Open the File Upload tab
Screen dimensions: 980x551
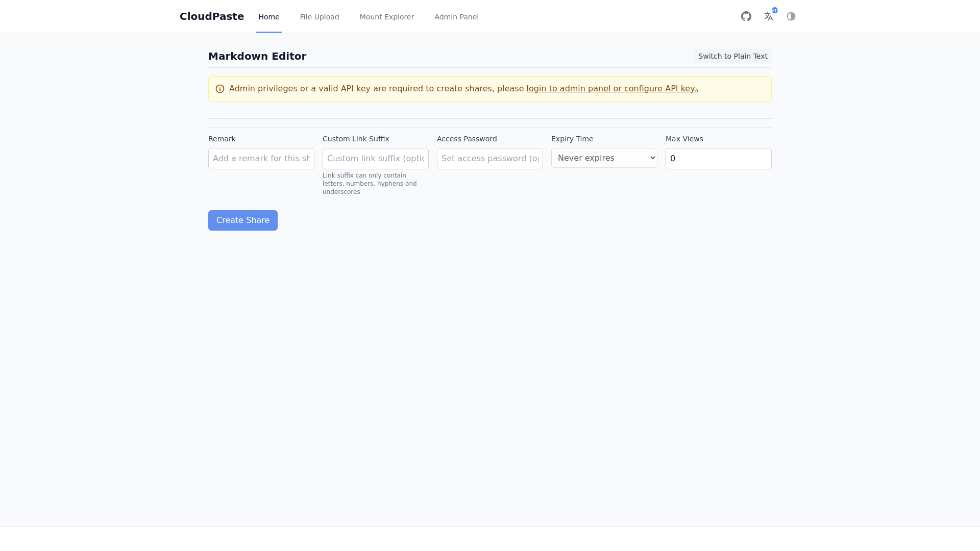pos(320,17)
